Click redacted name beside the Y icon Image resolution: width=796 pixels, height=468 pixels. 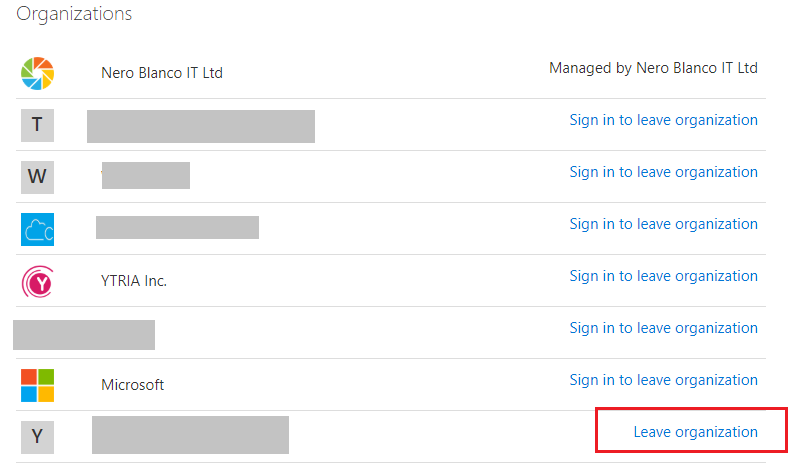tap(190, 435)
